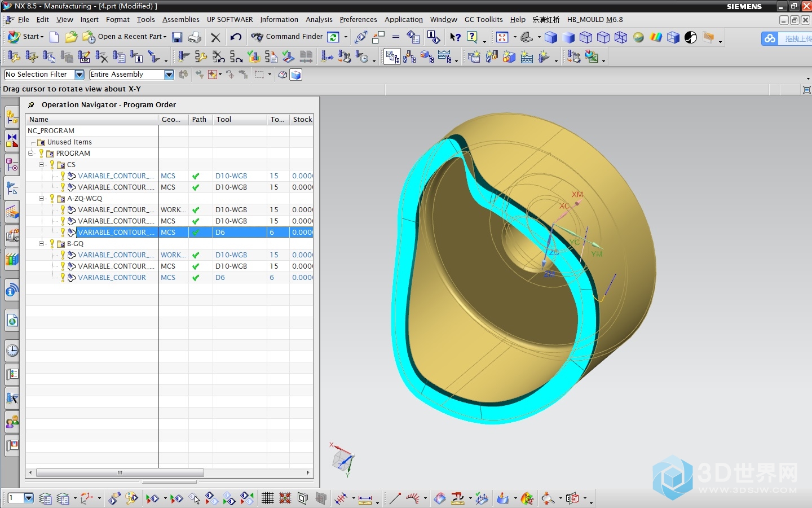Toggle Program Order View icon

(392, 56)
